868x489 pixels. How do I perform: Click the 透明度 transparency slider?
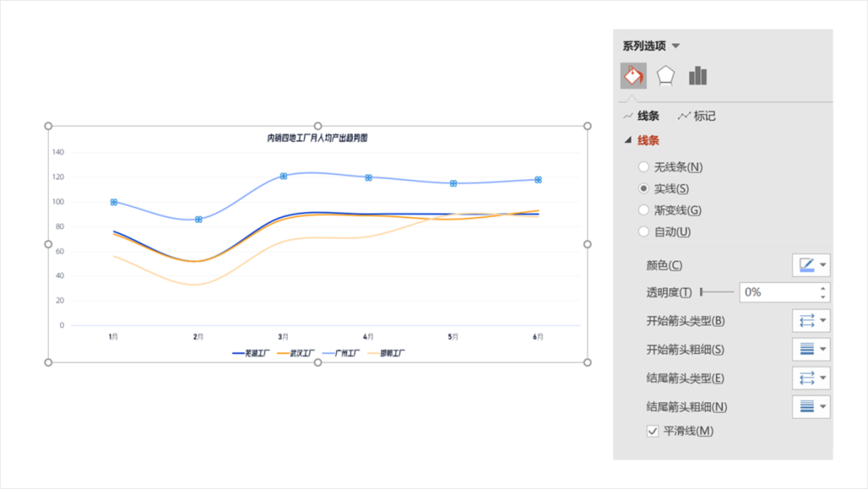point(717,292)
